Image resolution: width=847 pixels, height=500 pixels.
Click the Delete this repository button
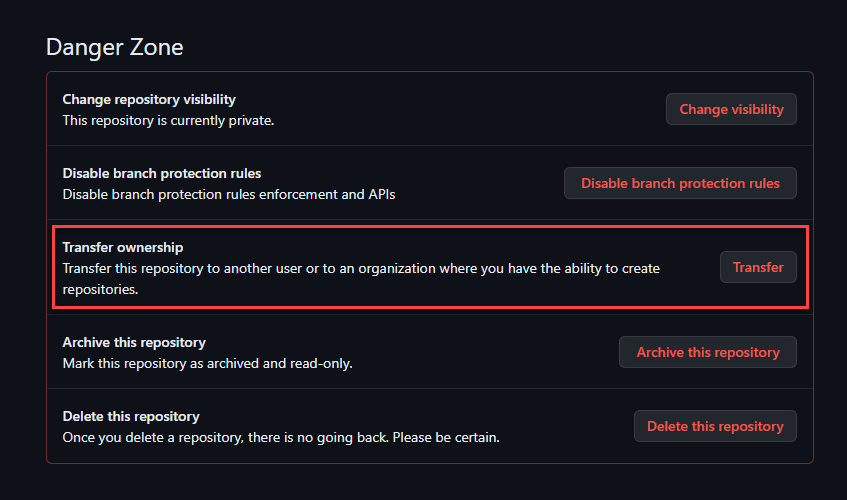pyautogui.click(x=715, y=426)
